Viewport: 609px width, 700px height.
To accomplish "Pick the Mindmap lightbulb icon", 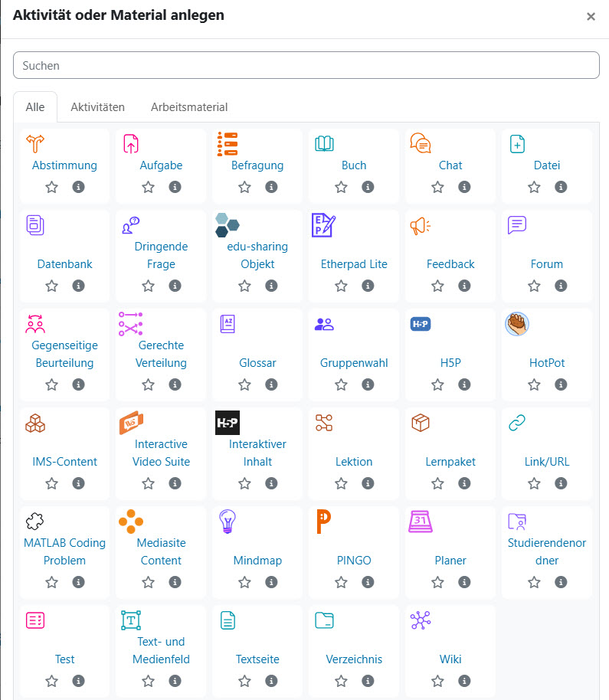I will coord(228,522).
